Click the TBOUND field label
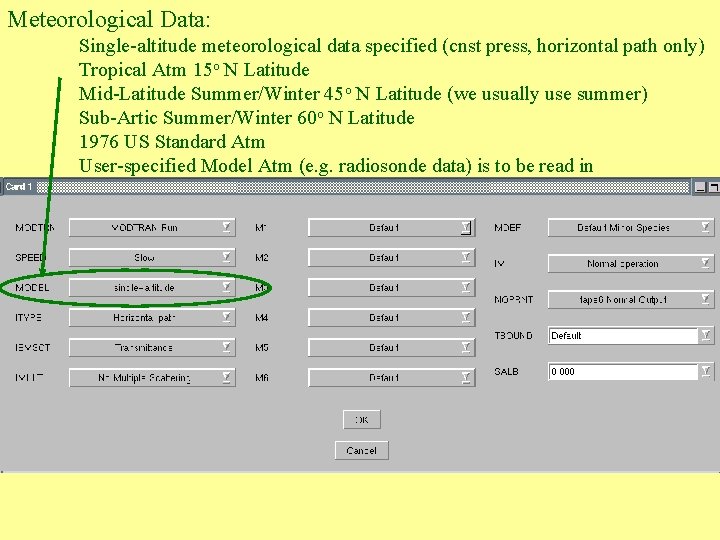The image size is (720, 540). tap(513, 336)
